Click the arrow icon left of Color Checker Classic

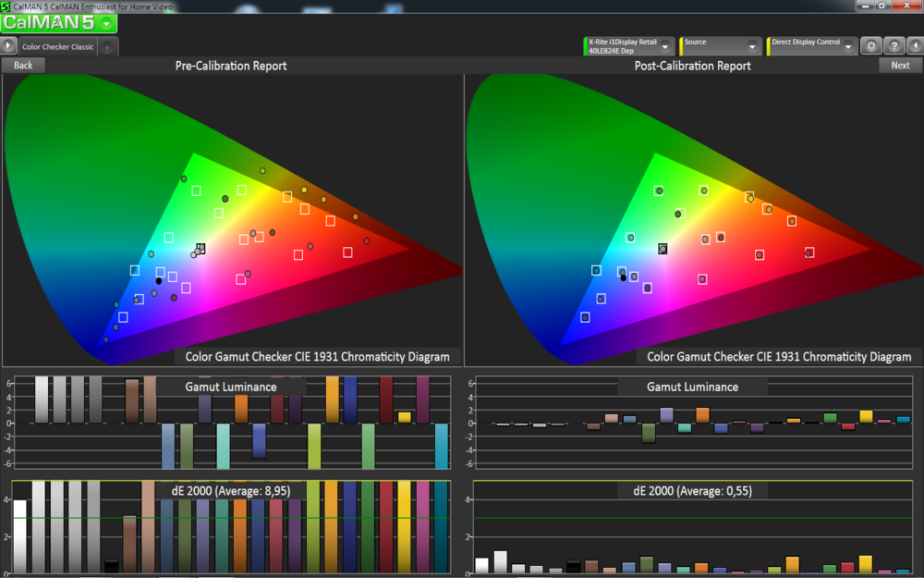8,45
